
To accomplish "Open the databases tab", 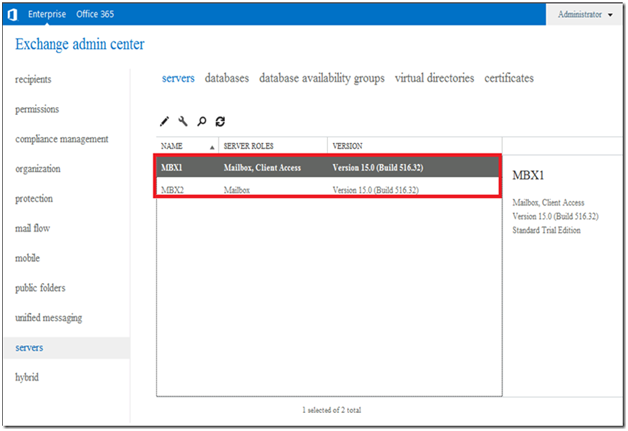I will [x=227, y=78].
